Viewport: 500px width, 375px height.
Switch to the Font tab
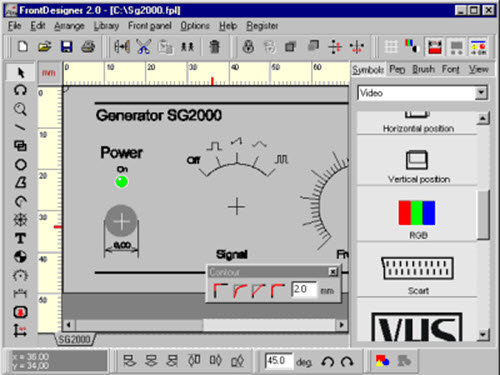coord(450,69)
